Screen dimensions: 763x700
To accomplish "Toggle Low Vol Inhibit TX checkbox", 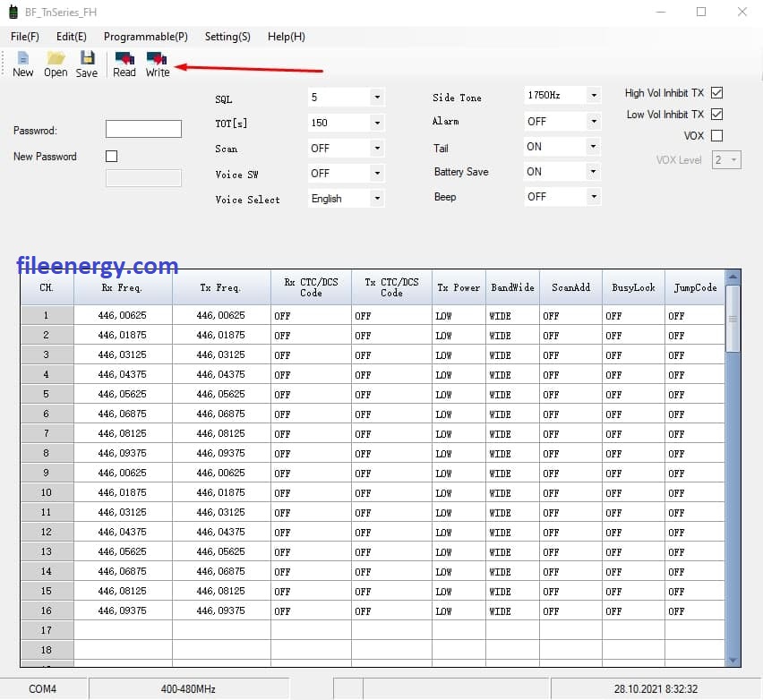I will [716, 114].
